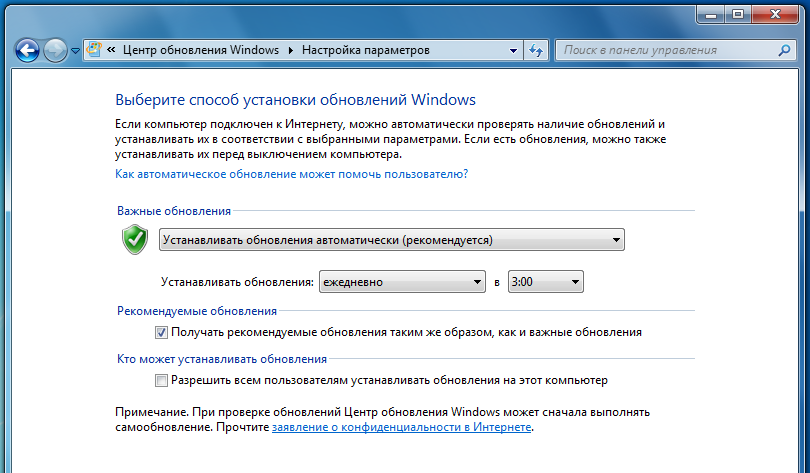
Task: Click the Кто может устанавливать обновления heading
Action: (222, 359)
